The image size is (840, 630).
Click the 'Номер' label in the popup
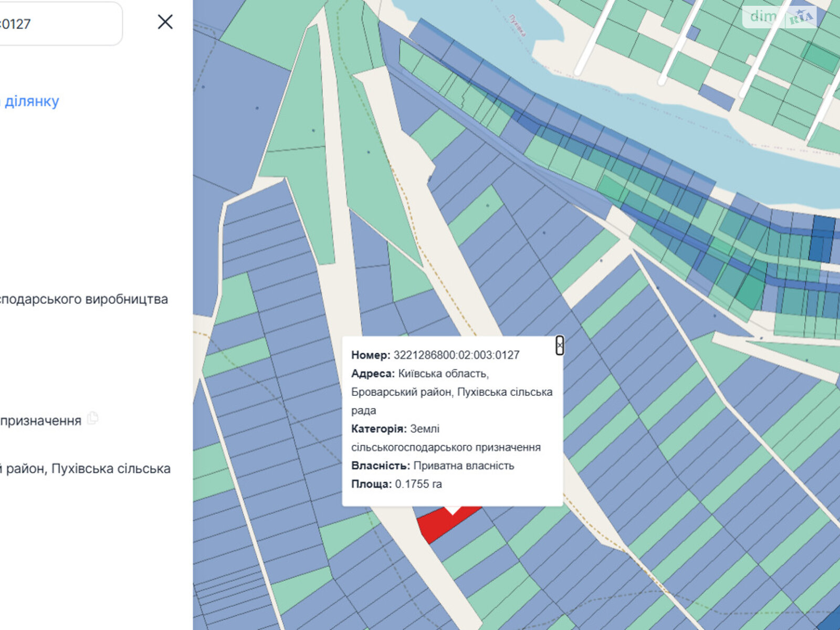(370, 355)
